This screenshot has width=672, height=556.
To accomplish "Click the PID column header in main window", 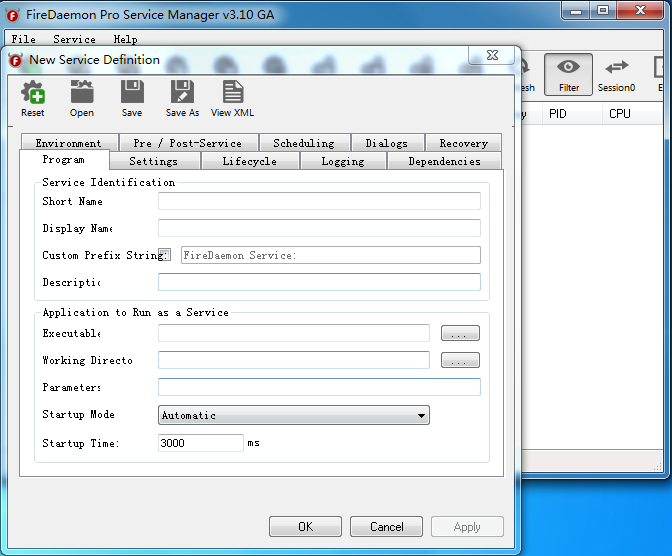I will (x=570, y=114).
